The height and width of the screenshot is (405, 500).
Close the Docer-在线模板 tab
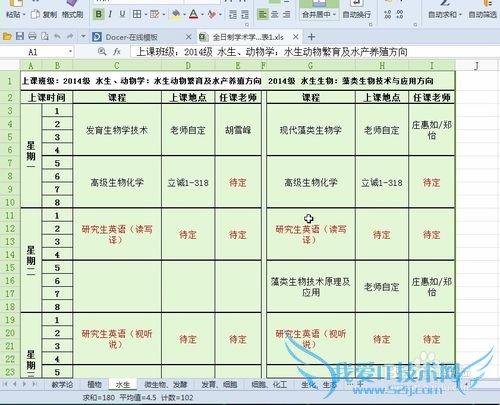[x=189, y=37]
